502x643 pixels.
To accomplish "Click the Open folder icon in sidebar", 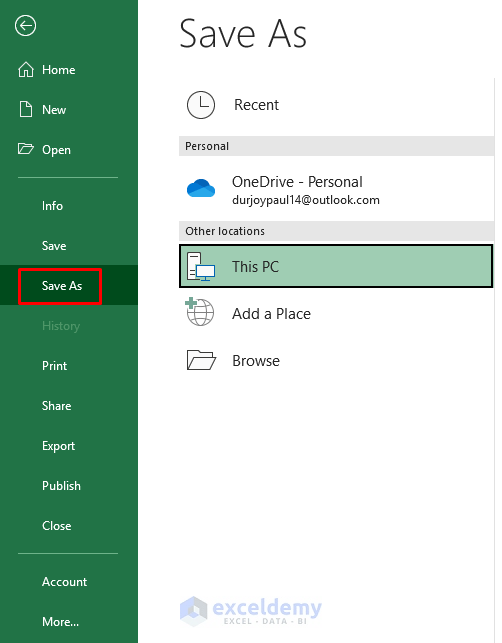I will click(x=25, y=148).
